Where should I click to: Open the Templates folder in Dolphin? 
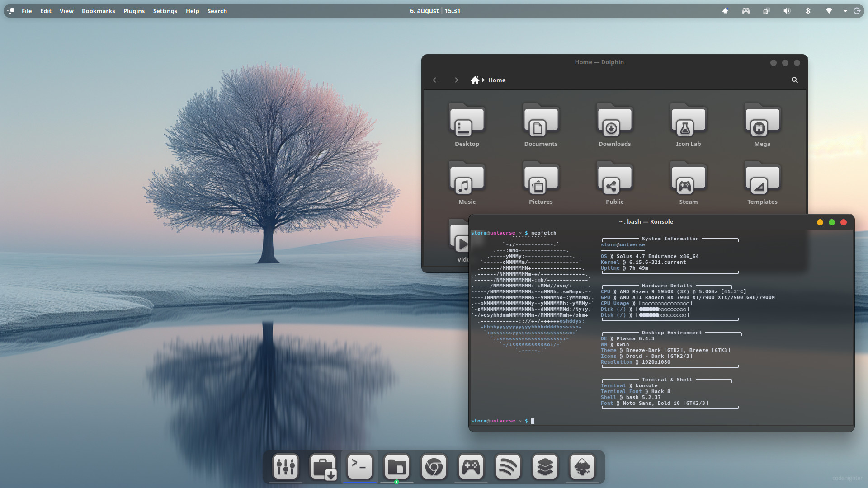[762, 183]
